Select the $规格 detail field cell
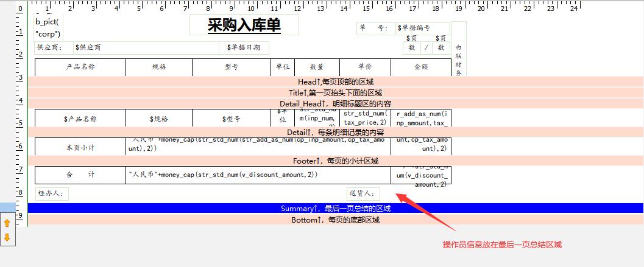The height and width of the screenshot is (267, 644). 159,119
